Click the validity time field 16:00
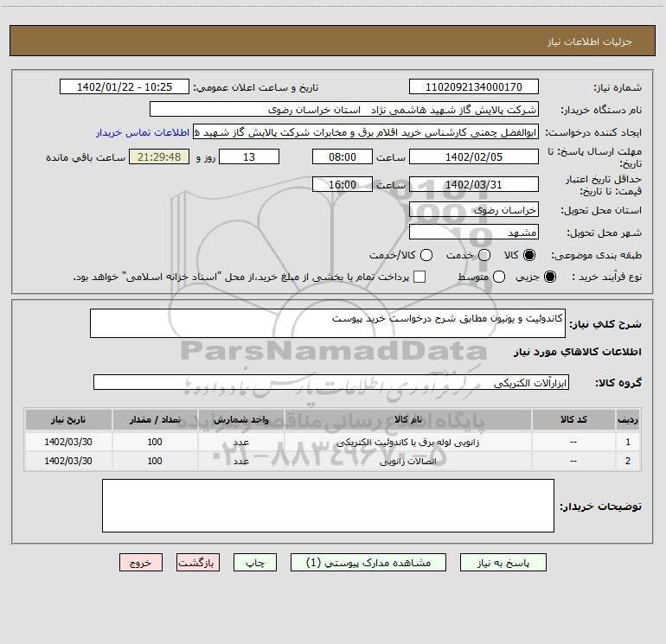The image size is (666, 644). [x=343, y=184]
